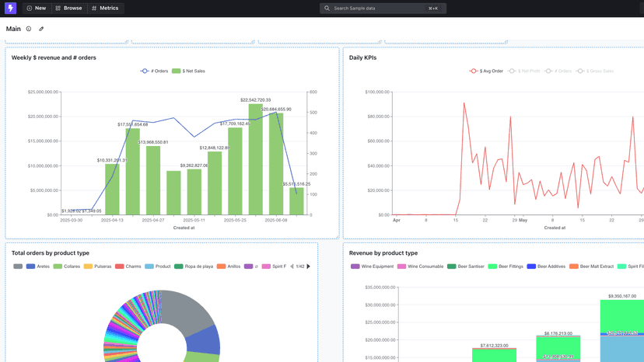The width and height of the screenshot is (644, 362).
Task: Toggle # Orders series in weekly chart legend
Action: (155, 71)
